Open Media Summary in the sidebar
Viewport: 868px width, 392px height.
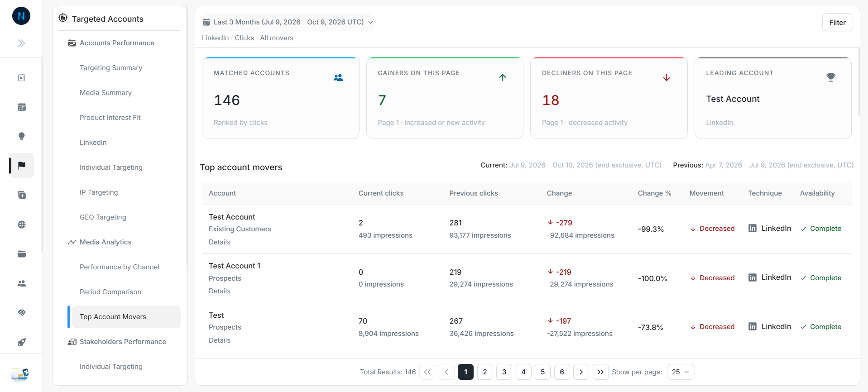(x=106, y=93)
